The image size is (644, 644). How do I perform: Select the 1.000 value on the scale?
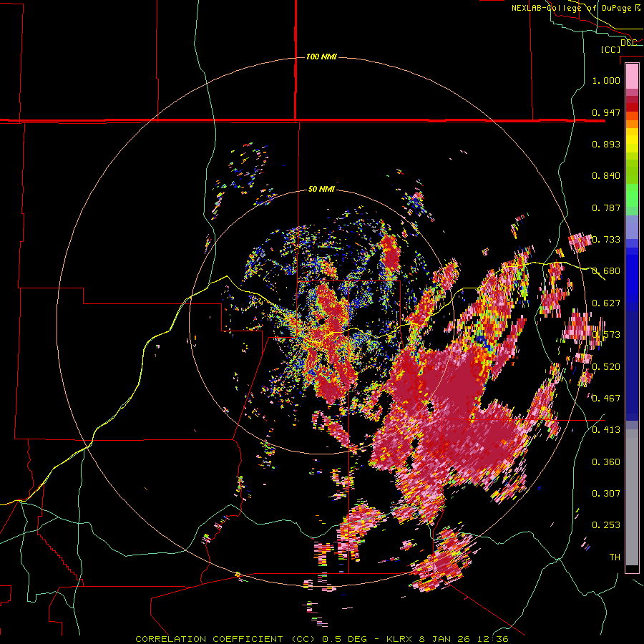point(606,80)
